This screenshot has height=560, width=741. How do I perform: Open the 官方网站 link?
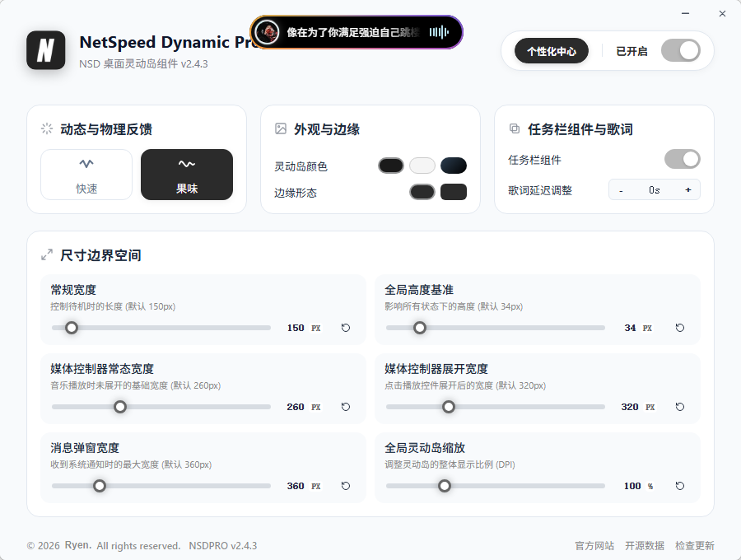594,545
